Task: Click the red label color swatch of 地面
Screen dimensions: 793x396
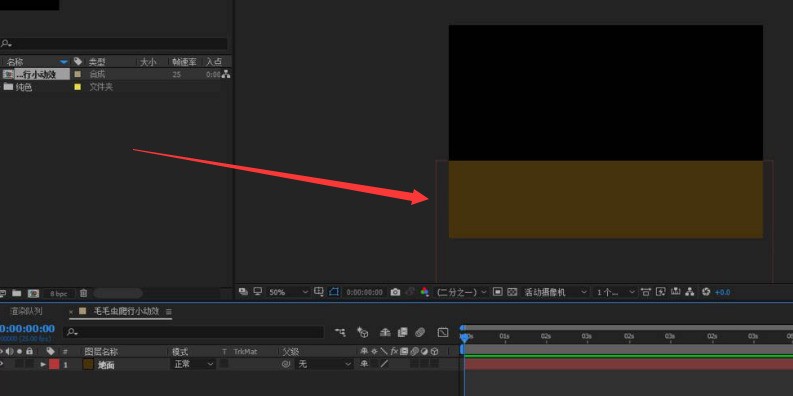Action: [54, 364]
